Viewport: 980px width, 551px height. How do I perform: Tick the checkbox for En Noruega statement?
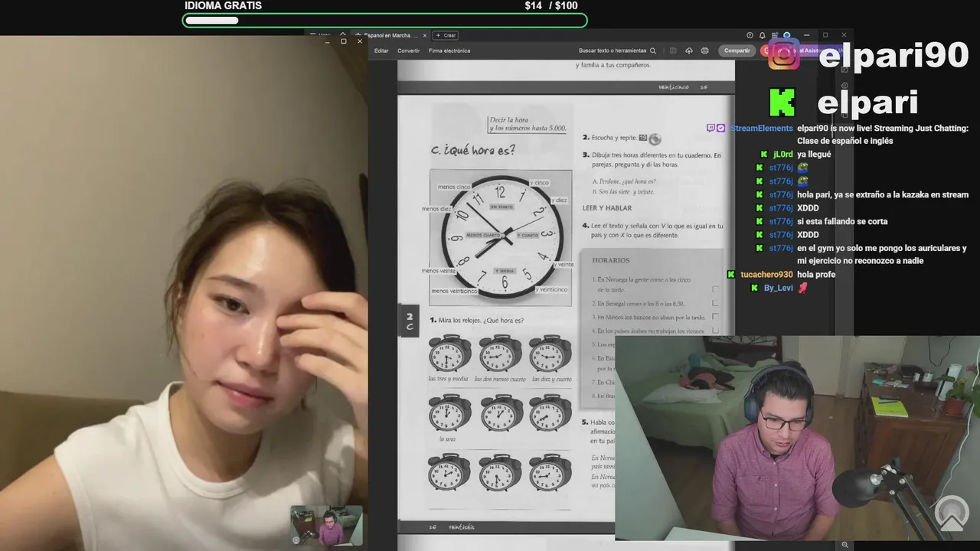[716, 289]
